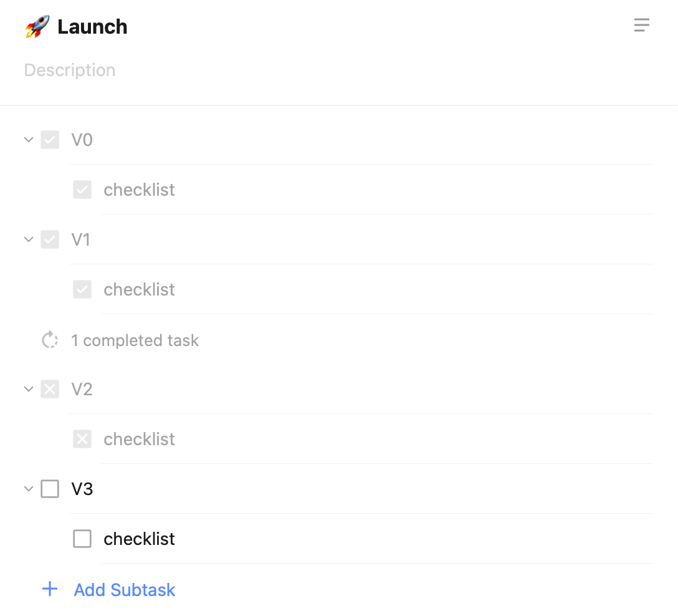The height and width of the screenshot is (616, 678).
Task: Uncheck the completed V1 task checkbox
Action: coord(50,239)
